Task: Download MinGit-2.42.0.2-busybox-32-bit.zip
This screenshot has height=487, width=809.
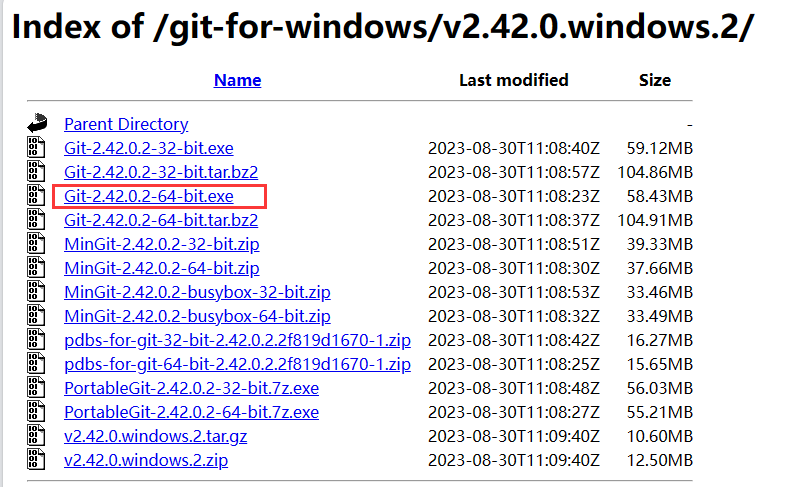Action: coord(197,292)
